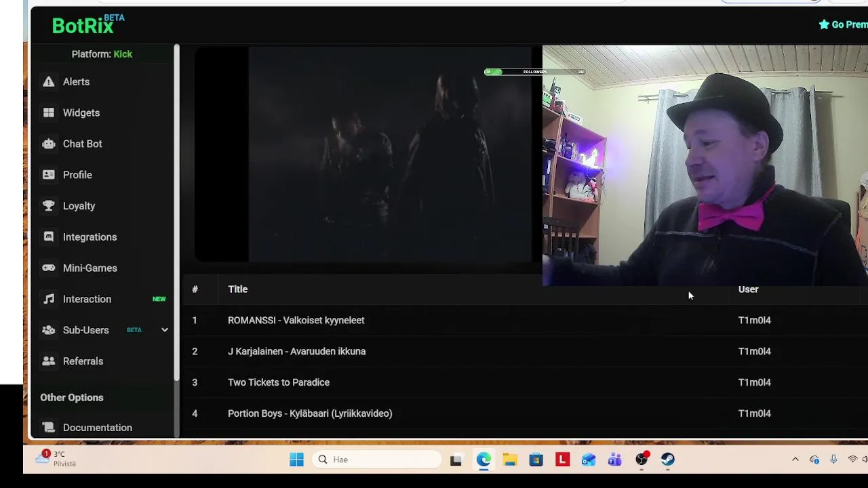Select song J Karjalainen - Avaruuden ikkuna
The height and width of the screenshot is (488, 868).
296,351
